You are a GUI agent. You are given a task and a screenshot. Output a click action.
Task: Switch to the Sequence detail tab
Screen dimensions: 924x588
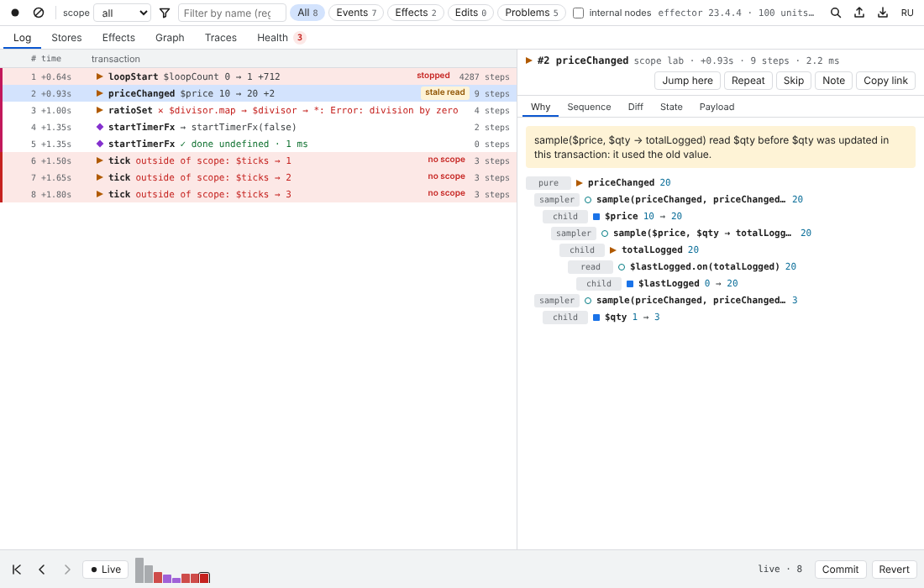pos(589,107)
